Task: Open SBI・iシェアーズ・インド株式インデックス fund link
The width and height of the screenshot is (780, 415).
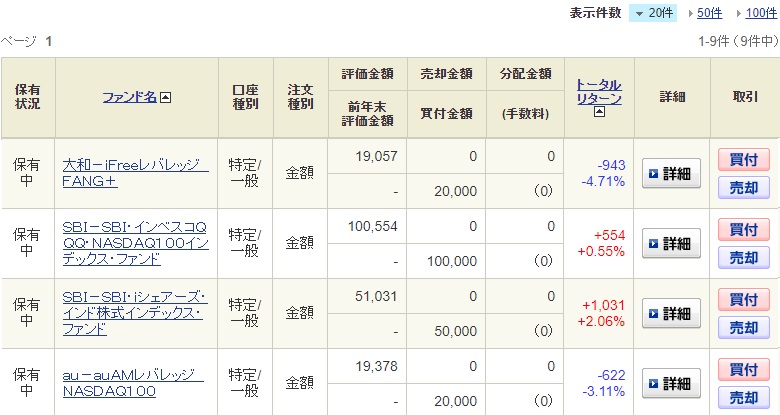Action: pyautogui.click(x=135, y=313)
